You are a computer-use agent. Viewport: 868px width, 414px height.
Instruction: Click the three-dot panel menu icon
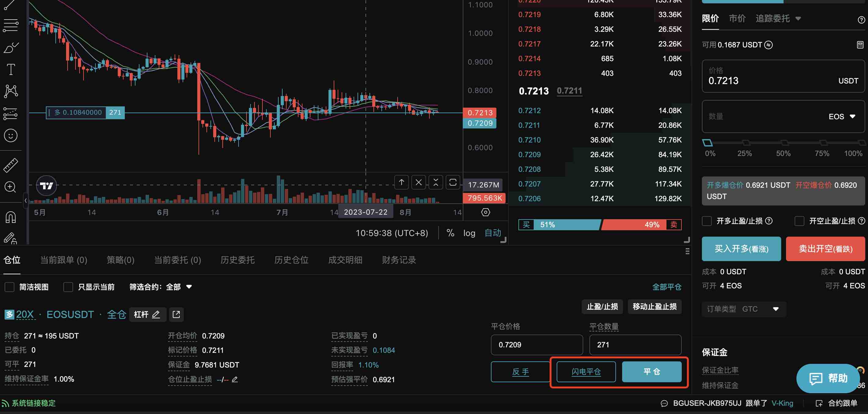click(x=687, y=251)
